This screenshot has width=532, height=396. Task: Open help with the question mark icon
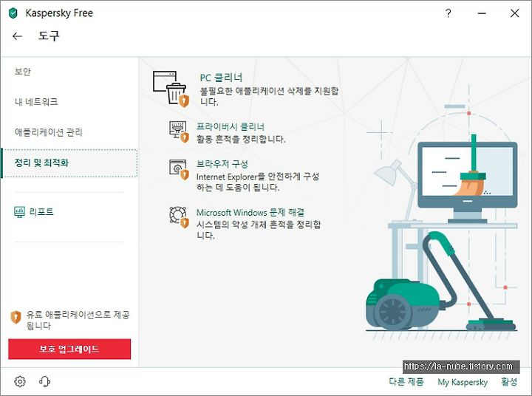(448, 13)
